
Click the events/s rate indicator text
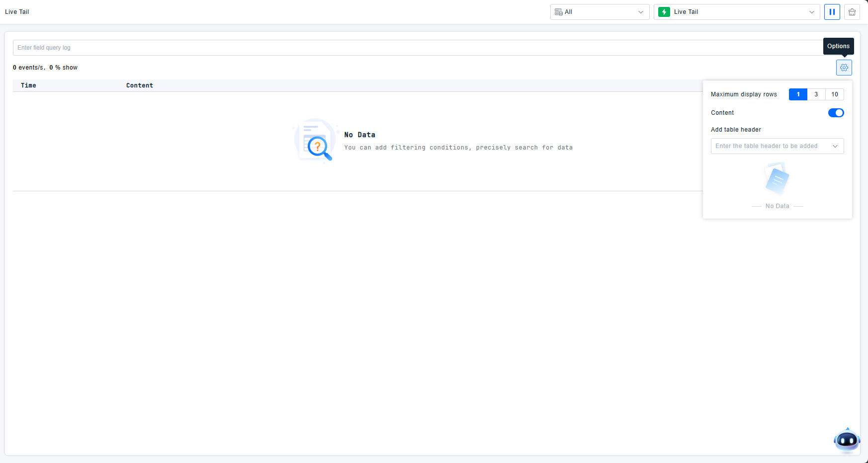(29, 68)
